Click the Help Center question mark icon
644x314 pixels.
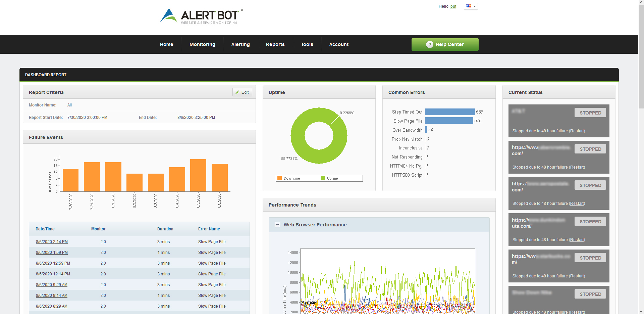tap(429, 44)
